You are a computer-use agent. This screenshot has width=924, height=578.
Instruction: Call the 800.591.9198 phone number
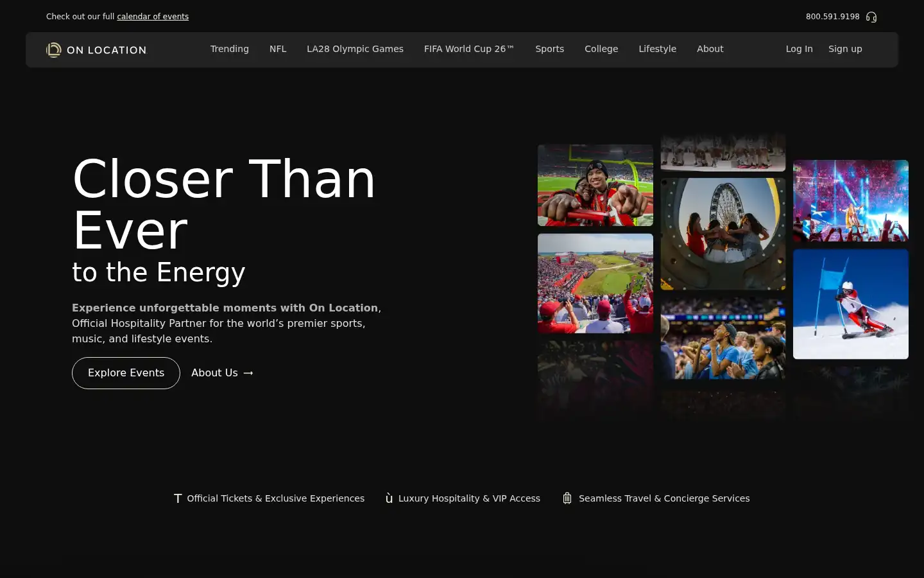[x=833, y=17]
